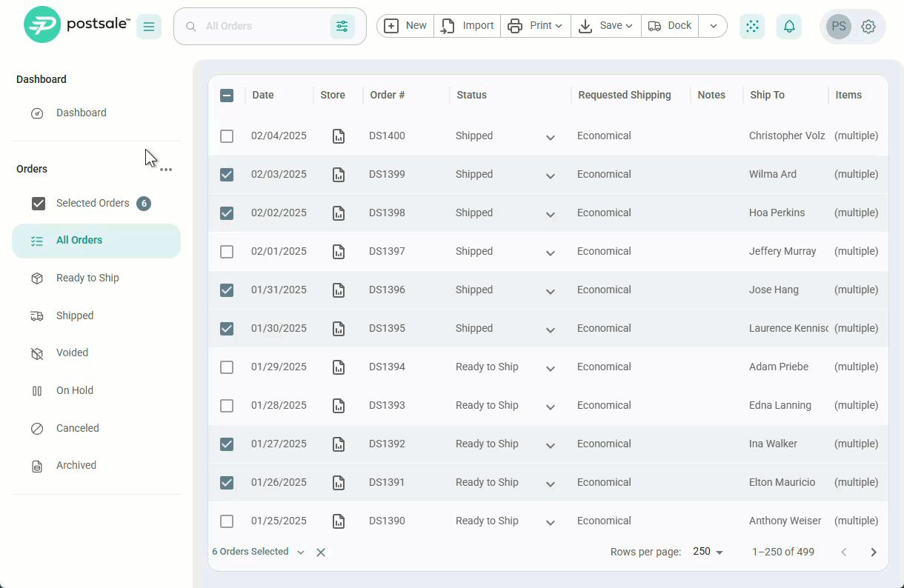
Task: Click the Import button
Action: (468, 26)
